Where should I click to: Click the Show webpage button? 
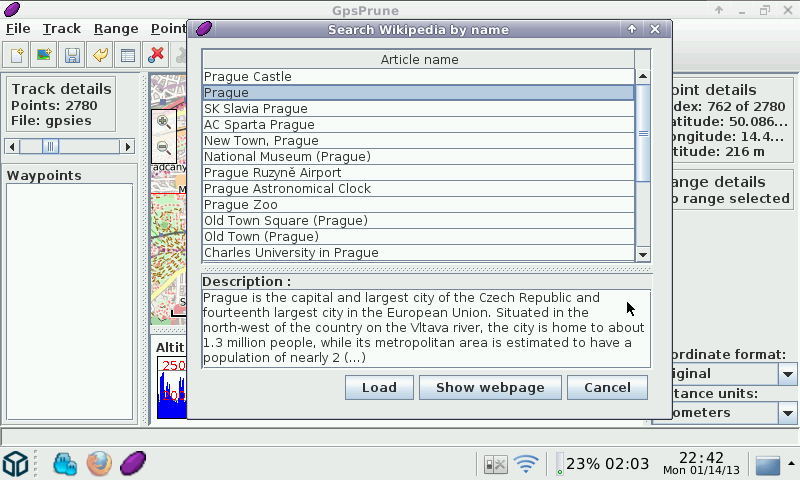[x=490, y=388]
